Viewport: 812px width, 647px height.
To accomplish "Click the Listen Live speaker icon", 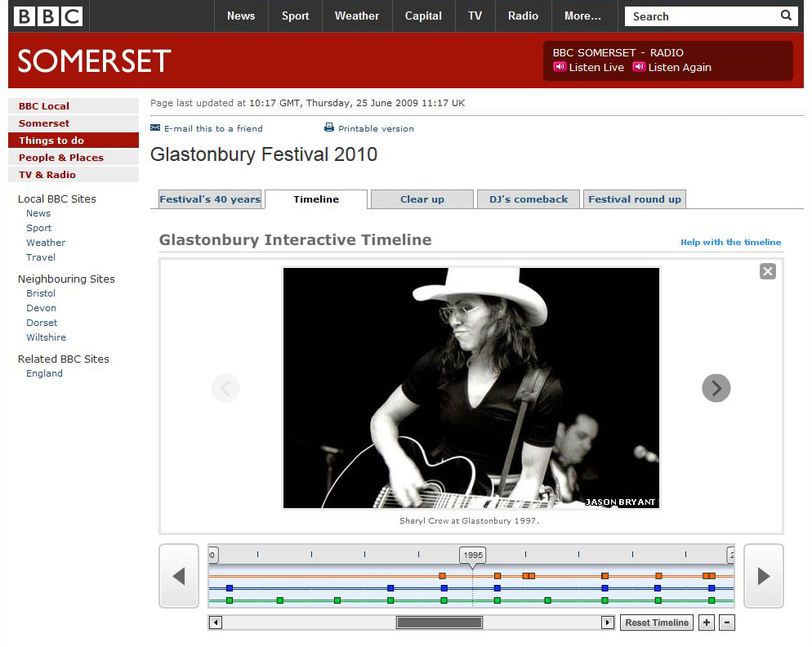I will (560, 68).
